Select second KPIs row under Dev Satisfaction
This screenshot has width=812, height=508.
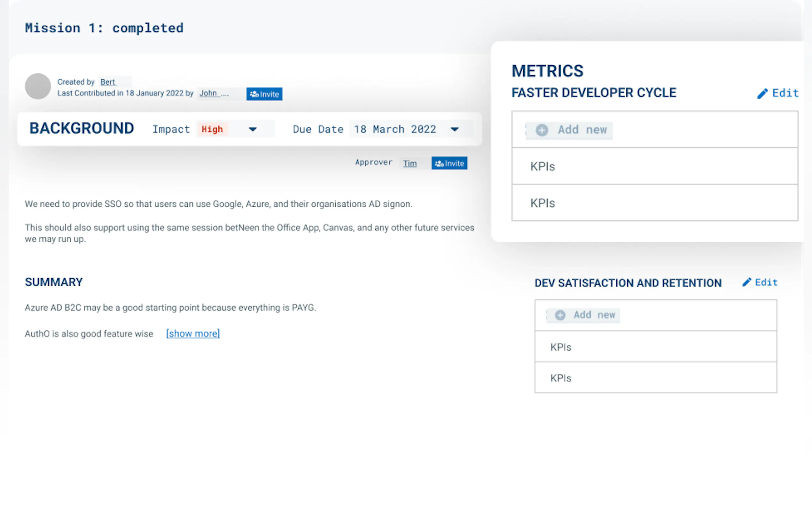tap(655, 378)
